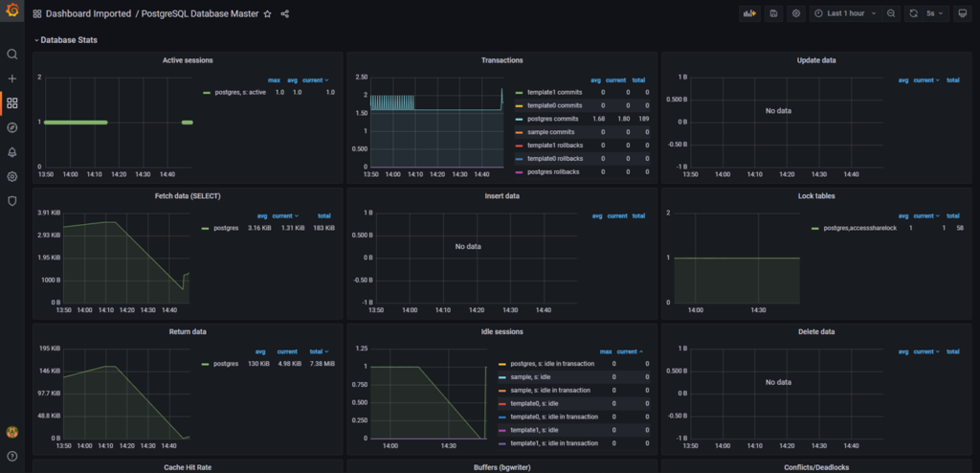Open the search dashboards magnifier icon
The height and width of the screenshot is (473, 980).
[11, 55]
